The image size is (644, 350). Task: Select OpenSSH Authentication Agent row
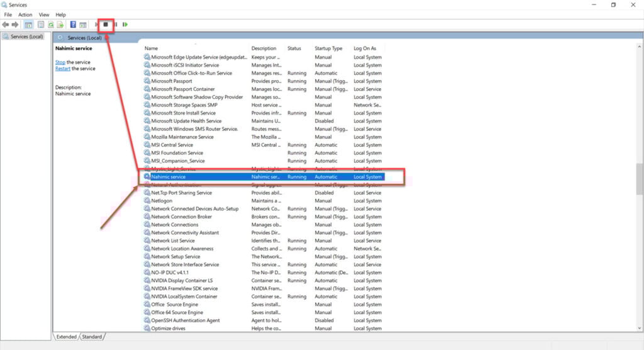[x=264, y=320]
